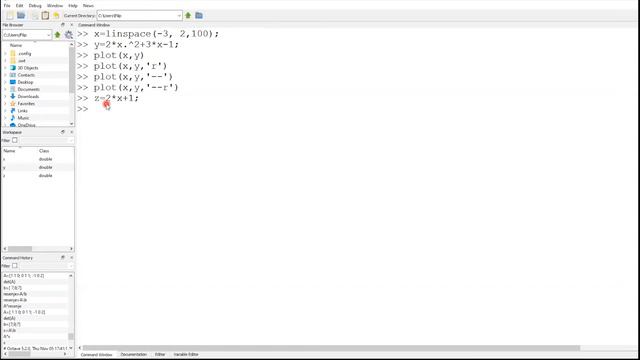
Task: Open the File Browser path dropdown
Action: pyautogui.click(x=48, y=35)
